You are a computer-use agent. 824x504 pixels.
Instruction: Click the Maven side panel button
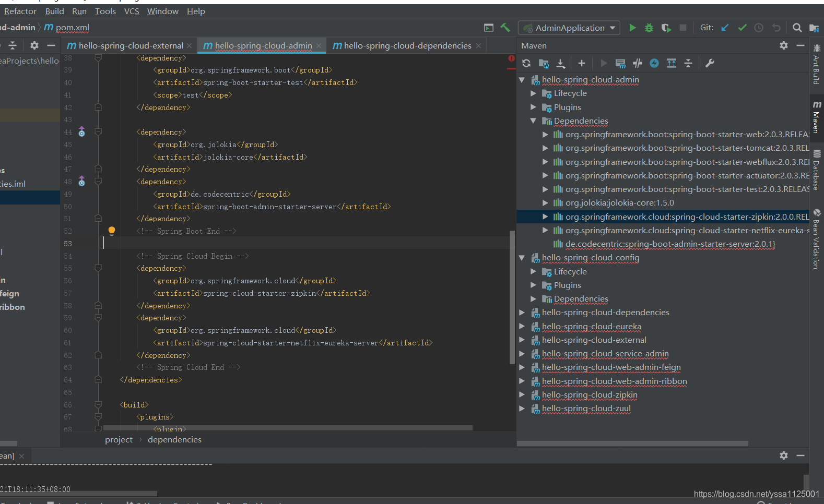tap(816, 118)
